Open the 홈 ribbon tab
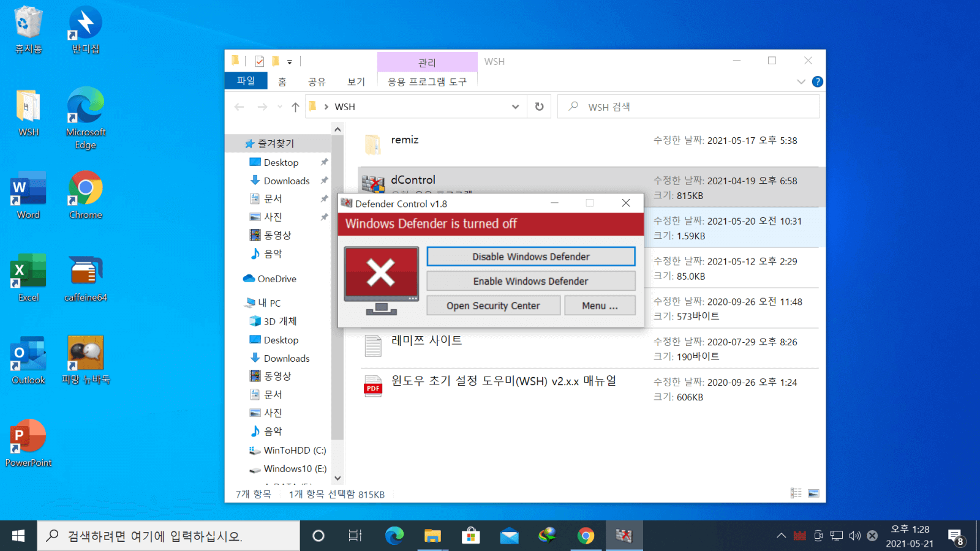 click(282, 81)
